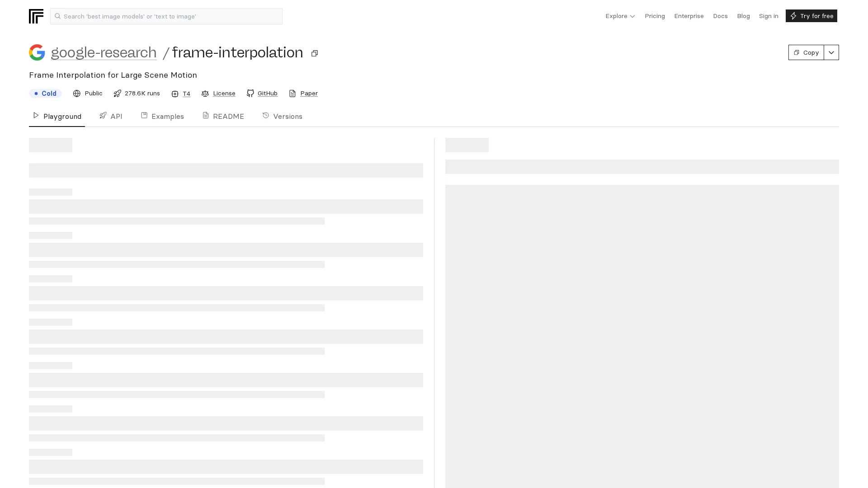Click copy model name icon beside frame-interpolation

pos(315,53)
